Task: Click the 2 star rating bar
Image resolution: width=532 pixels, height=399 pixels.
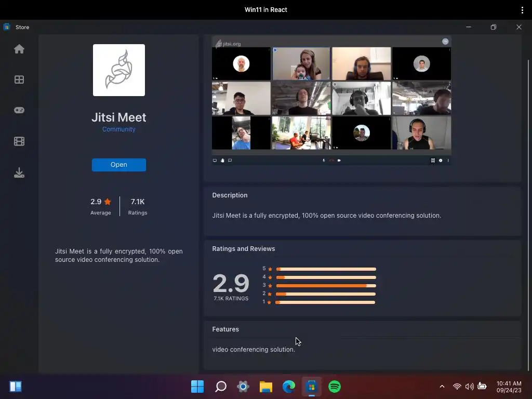Action: click(x=326, y=294)
